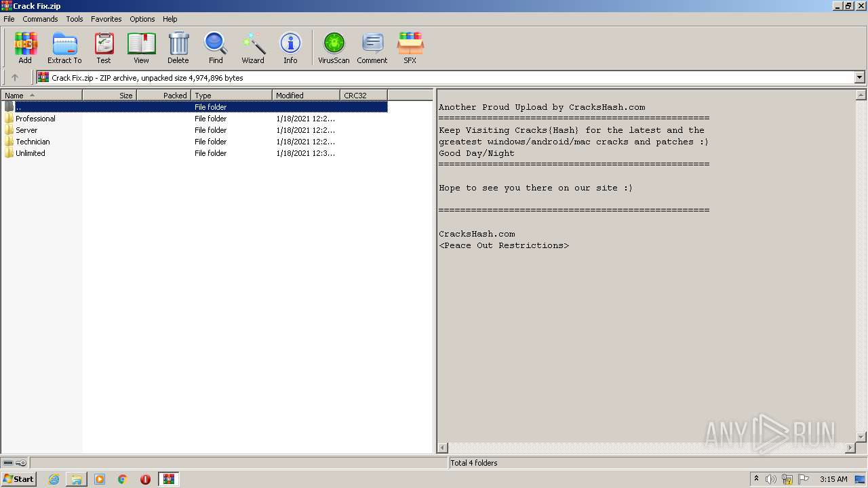This screenshot has width=868, height=488.
Task: Open the Favorites menu
Action: (106, 19)
